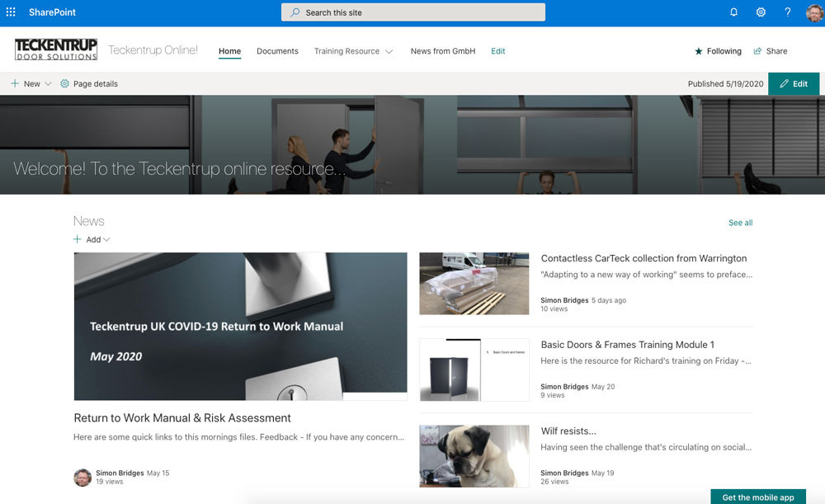Viewport: 825px width, 504px height.
Task: Click See all news link
Action: point(741,223)
